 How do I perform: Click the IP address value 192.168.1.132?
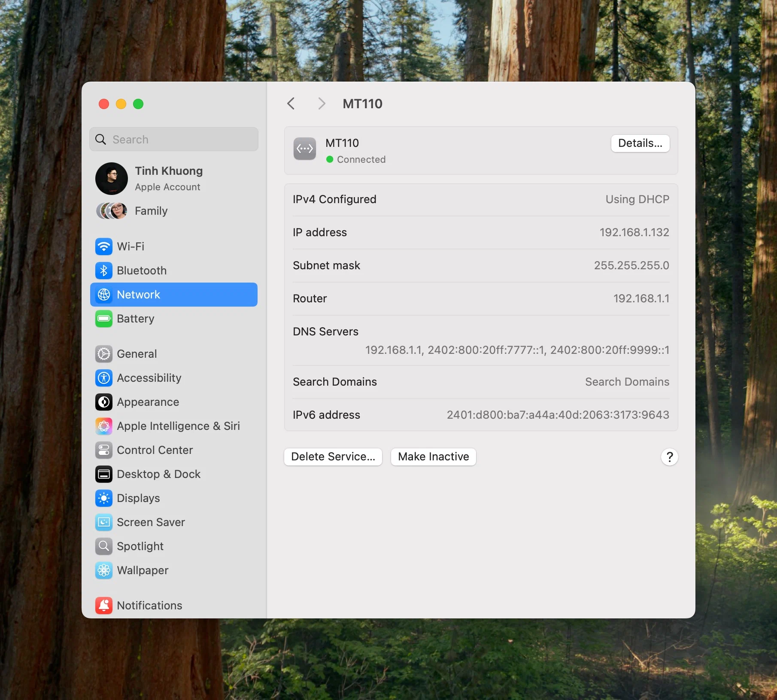click(x=634, y=232)
